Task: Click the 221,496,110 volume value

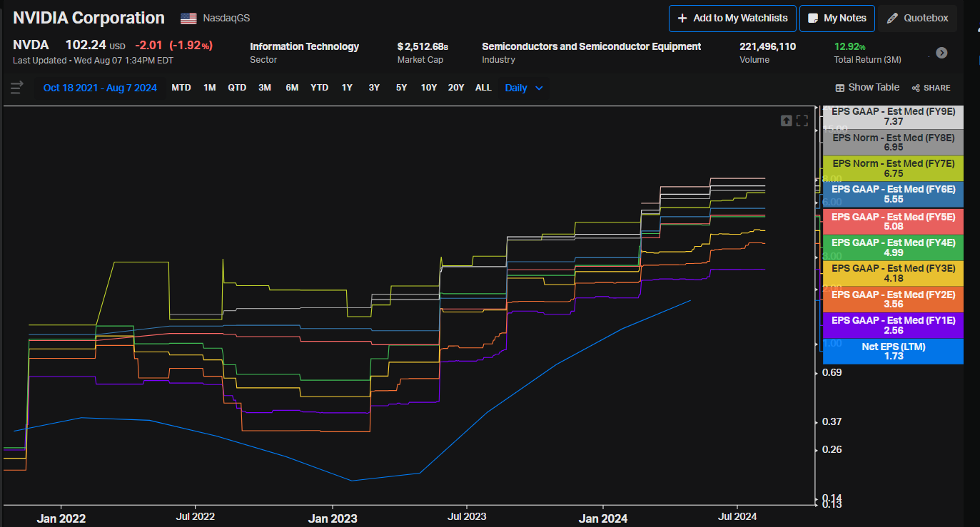Action: pos(768,46)
